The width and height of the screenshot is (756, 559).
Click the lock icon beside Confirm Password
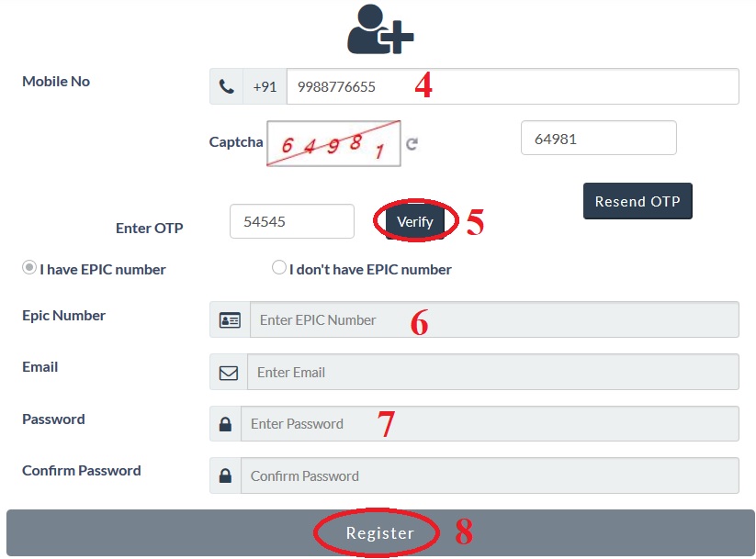coord(225,475)
